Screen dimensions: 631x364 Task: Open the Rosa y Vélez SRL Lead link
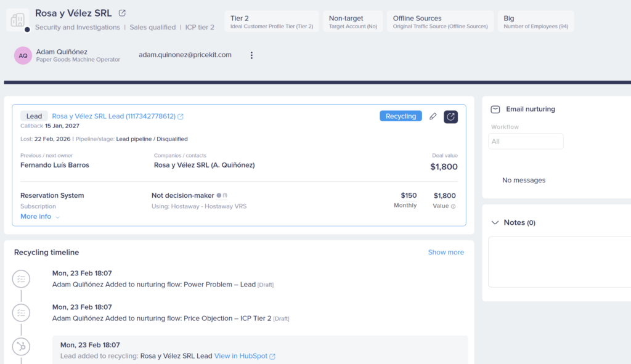click(x=113, y=116)
